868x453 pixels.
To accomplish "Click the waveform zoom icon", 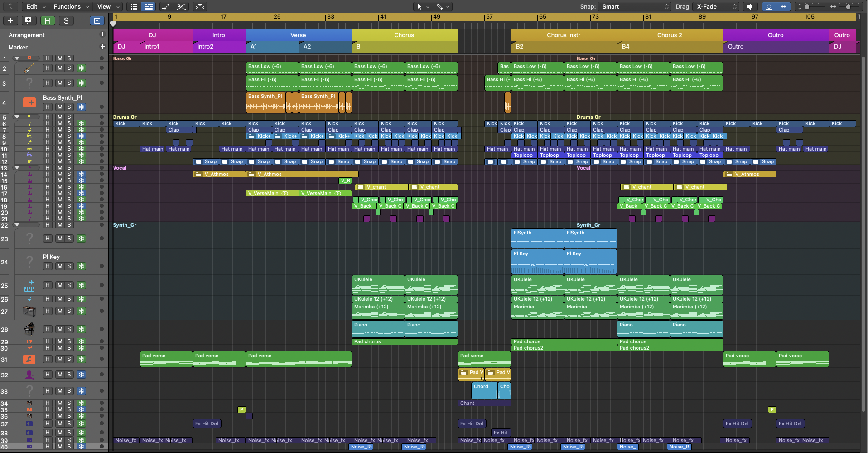I will (x=750, y=6).
